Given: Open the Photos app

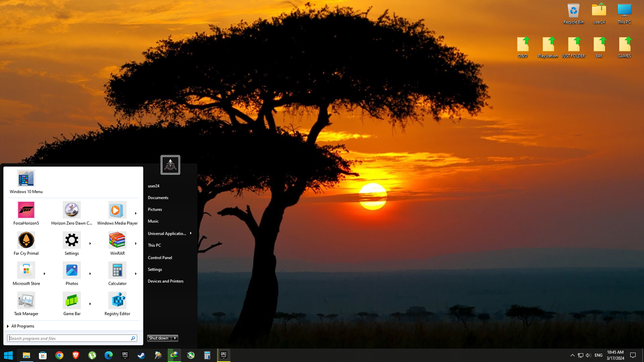Looking at the screenshot, I should 72,274.
